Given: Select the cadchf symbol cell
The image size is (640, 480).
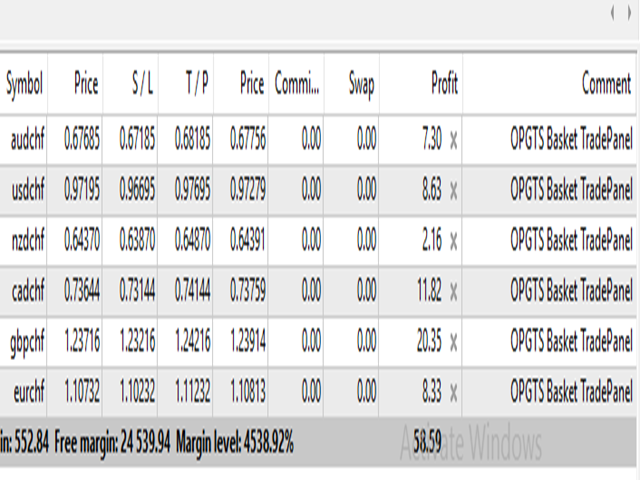Looking at the screenshot, I should (x=28, y=291).
